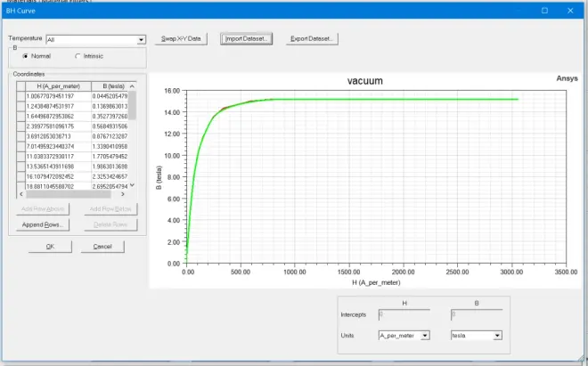Click the vacuum plot title

[365, 81]
